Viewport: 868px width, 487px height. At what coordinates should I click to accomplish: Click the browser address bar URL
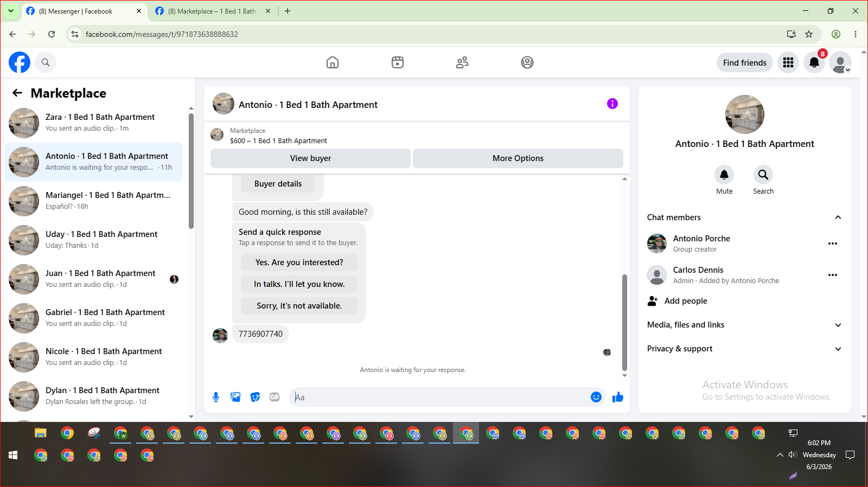click(162, 34)
